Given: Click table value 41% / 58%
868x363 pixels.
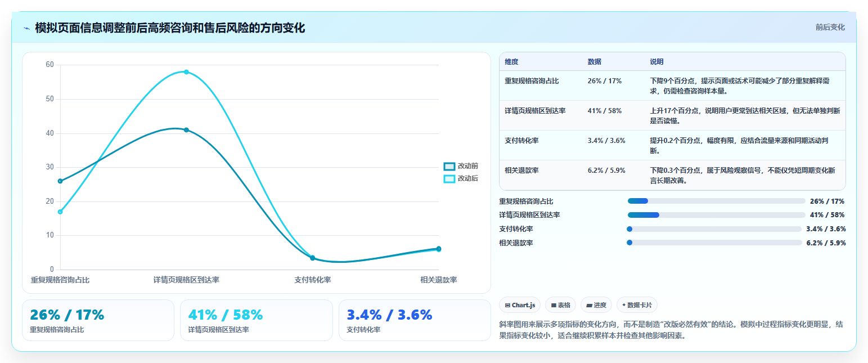Looking at the screenshot, I should pos(605,111).
